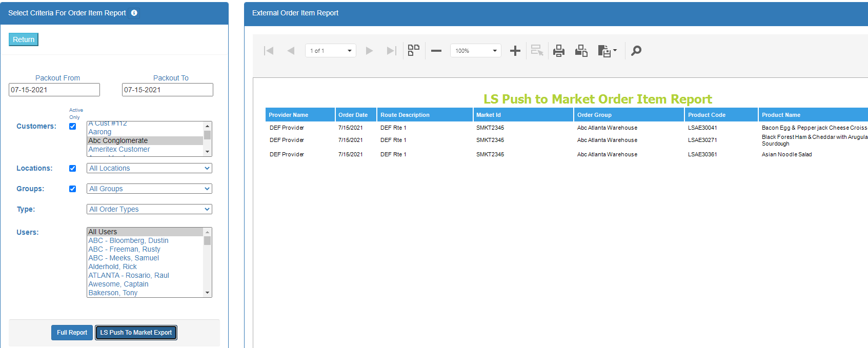Select ABC - Meeks, Samuel user
Image resolution: width=868 pixels, height=348 pixels.
pos(145,258)
